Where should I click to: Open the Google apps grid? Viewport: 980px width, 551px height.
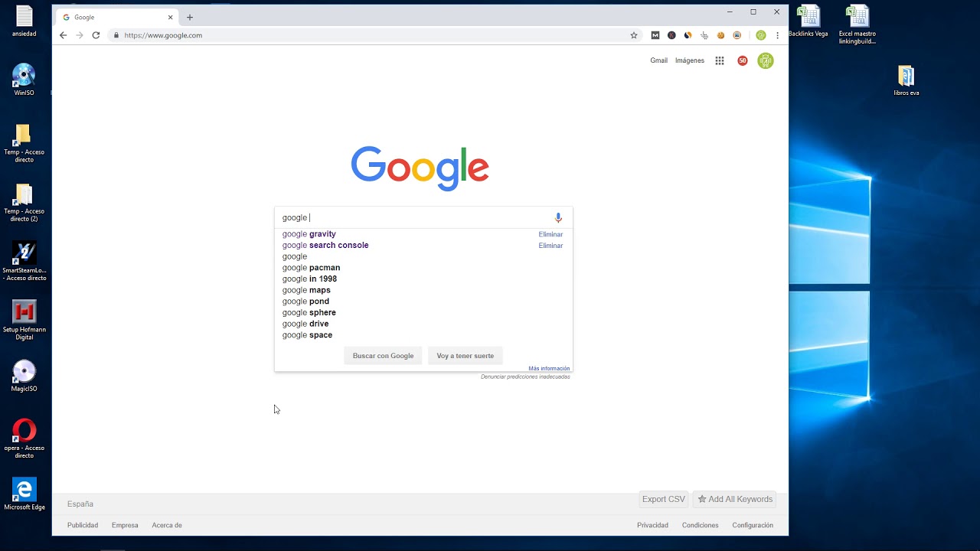coord(720,60)
